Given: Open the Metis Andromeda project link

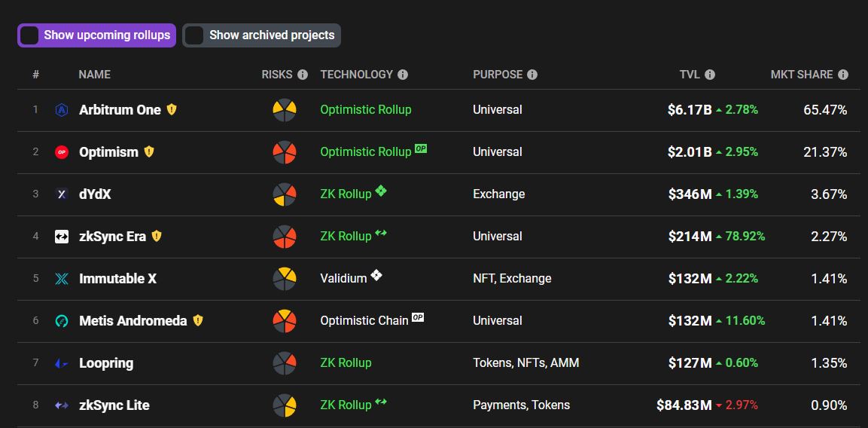Looking at the screenshot, I should pyautogui.click(x=132, y=320).
